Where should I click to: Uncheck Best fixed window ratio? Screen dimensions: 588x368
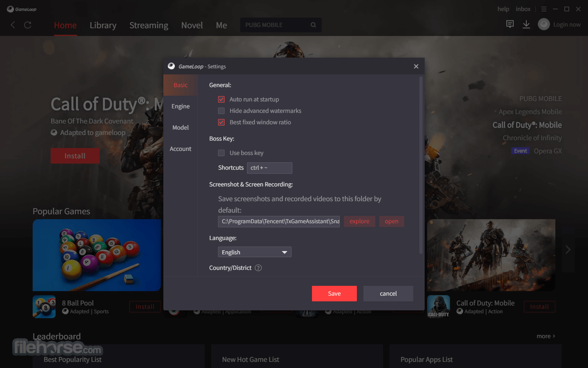click(221, 122)
